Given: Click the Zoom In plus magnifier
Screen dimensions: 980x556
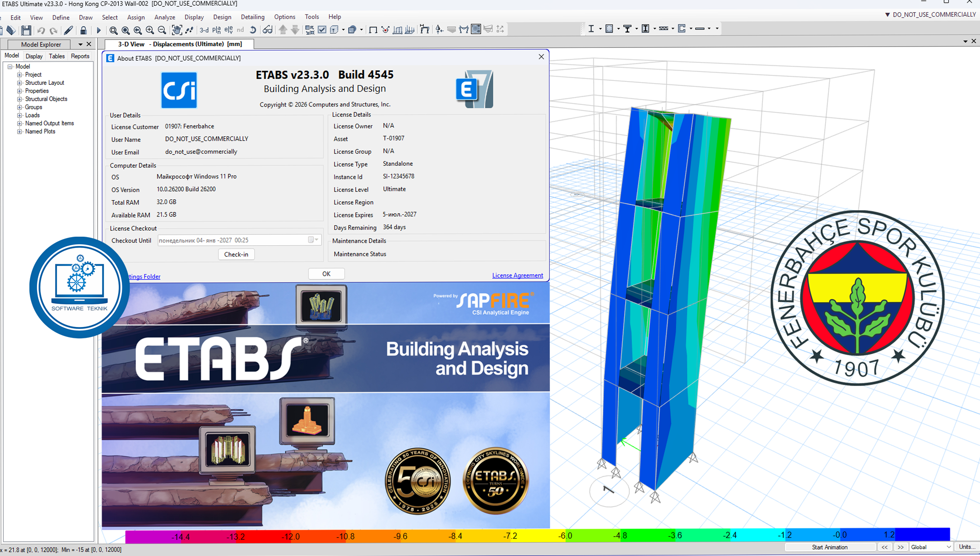Looking at the screenshot, I should click(x=150, y=30).
